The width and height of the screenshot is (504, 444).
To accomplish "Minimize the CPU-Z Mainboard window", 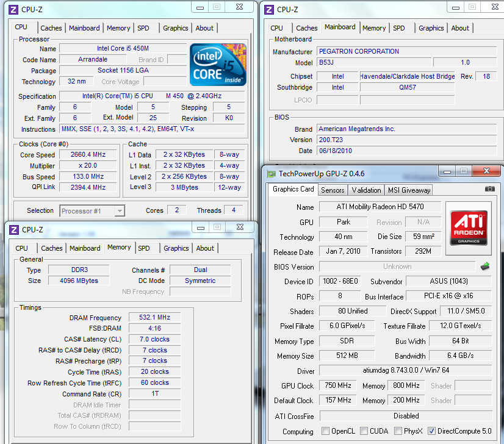I will [455, 7].
